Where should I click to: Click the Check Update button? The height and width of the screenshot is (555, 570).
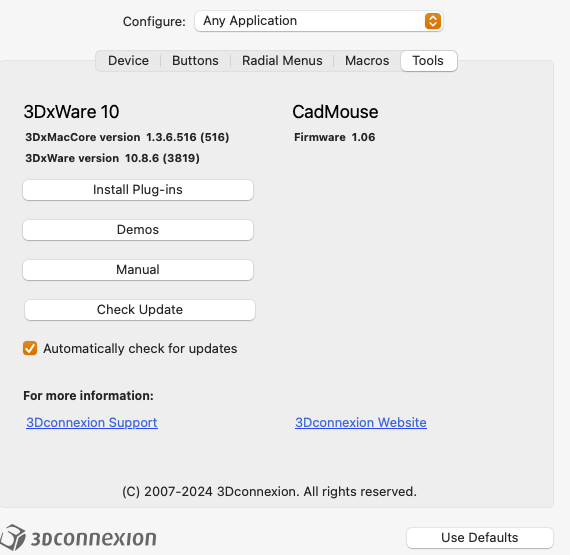click(140, 310)
